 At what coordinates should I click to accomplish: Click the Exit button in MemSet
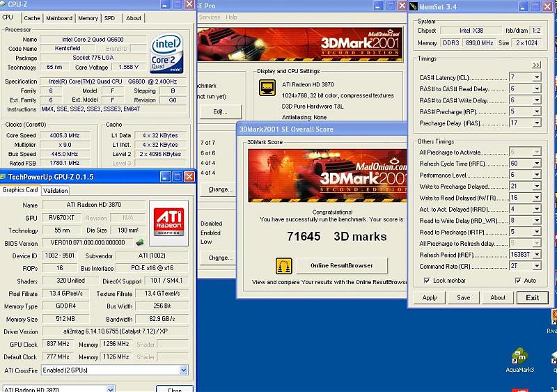(x=532, y=297)
